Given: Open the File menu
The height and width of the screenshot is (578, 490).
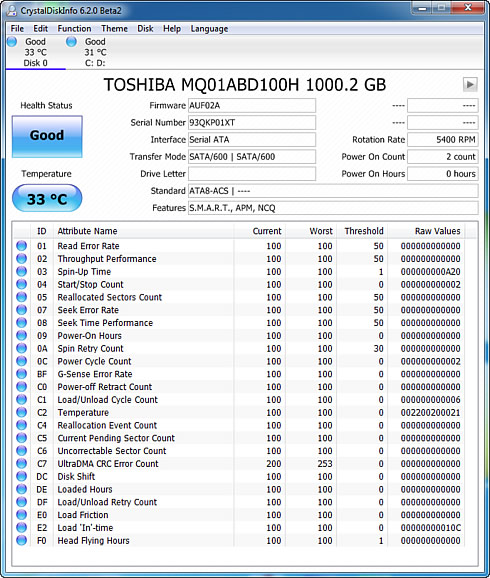Looking at the screenshot, I should coord(17,29).
